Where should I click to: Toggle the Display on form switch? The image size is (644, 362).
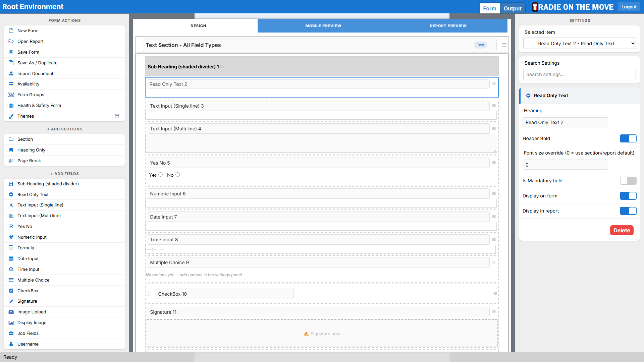628,196
